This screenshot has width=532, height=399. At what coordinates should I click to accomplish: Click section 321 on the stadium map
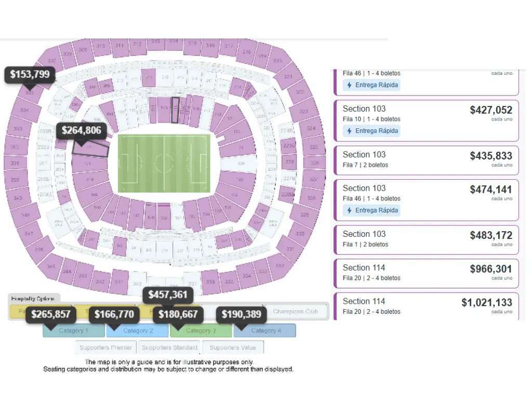tap(288, 77)
